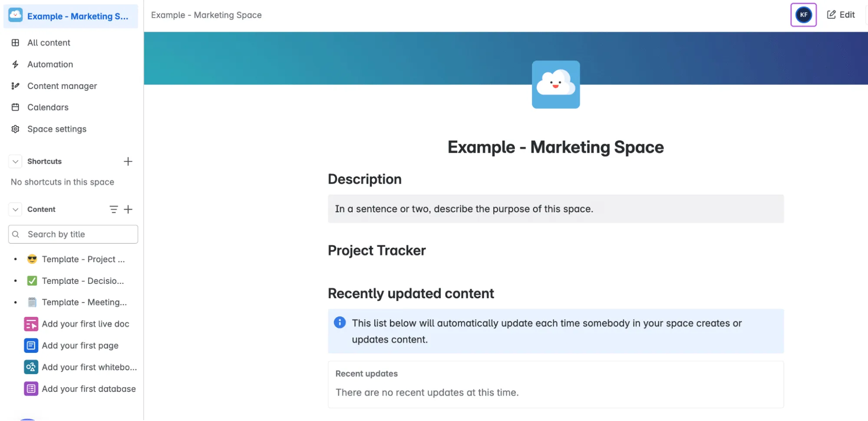The image size is (868, 421).
Task: Open All content in sidebar
Action: point(49,43)
